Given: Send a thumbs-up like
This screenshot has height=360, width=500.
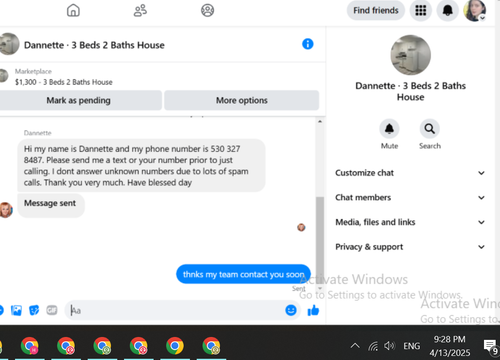Looking at the screenshot, I should (313, 310).
